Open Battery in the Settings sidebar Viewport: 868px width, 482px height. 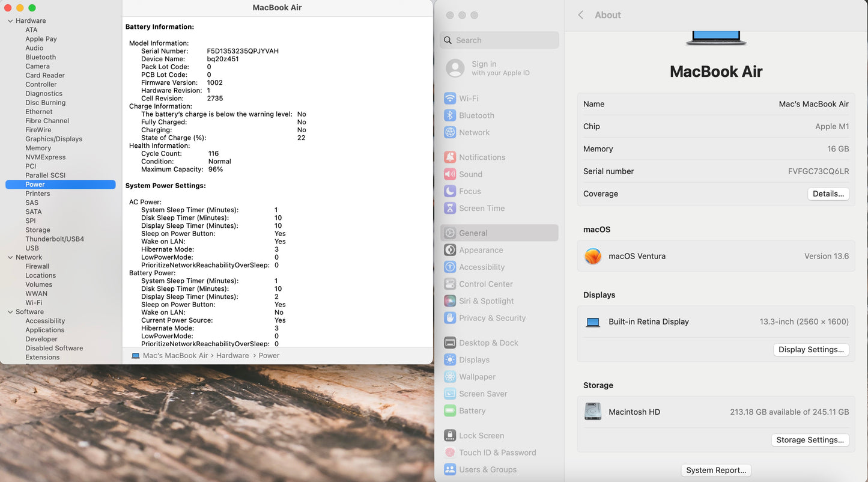(472, 411)
